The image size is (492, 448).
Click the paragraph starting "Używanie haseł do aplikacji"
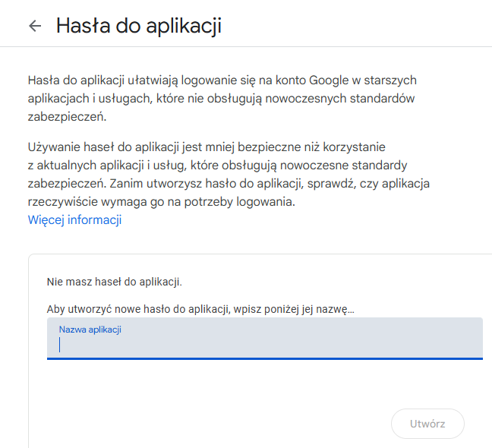pos(229,174)
